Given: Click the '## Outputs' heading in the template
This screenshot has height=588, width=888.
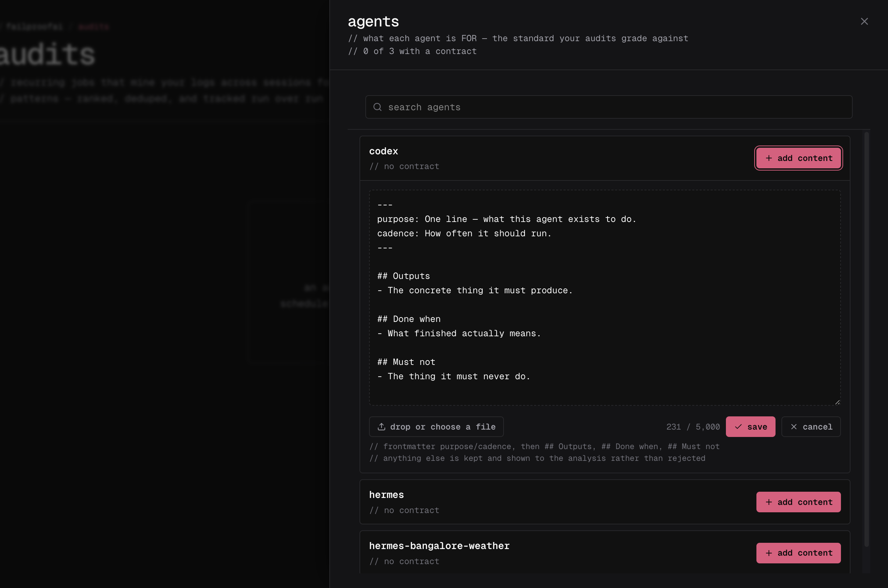Looking at the screenshot, I should point(404,276).
